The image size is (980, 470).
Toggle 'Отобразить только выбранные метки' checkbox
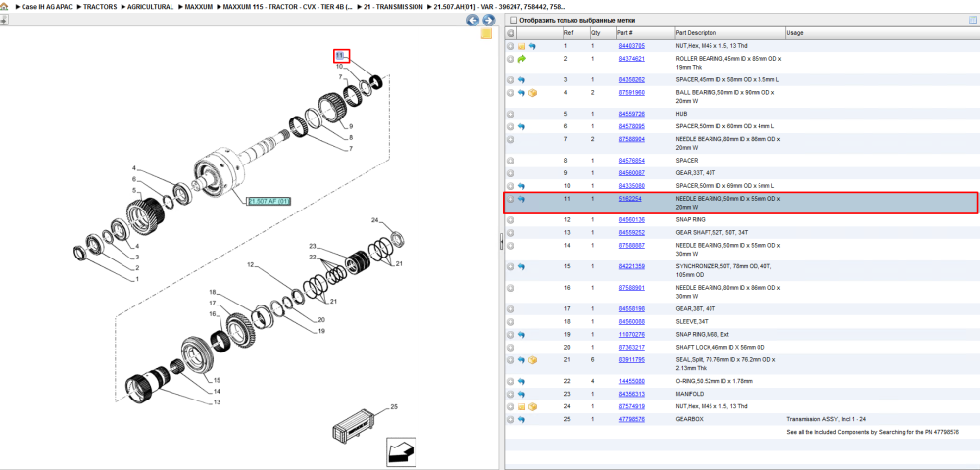point(514,20)
